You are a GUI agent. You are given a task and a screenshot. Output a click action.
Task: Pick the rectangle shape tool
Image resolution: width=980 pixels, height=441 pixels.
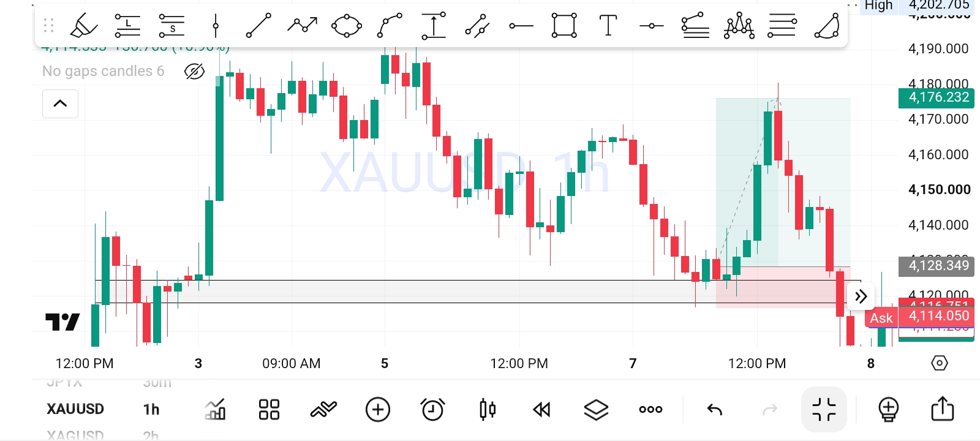(564, 26)
